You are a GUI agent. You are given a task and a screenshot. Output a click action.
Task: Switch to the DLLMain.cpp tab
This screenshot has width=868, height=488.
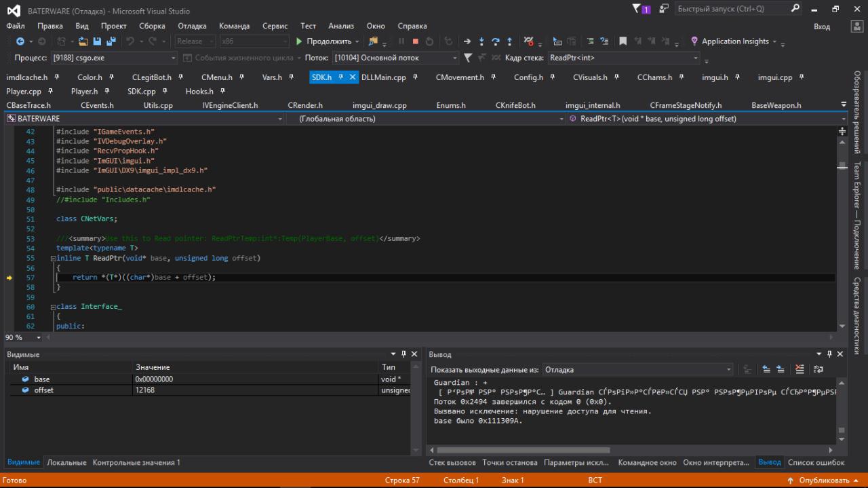click(x=384, y=77)
